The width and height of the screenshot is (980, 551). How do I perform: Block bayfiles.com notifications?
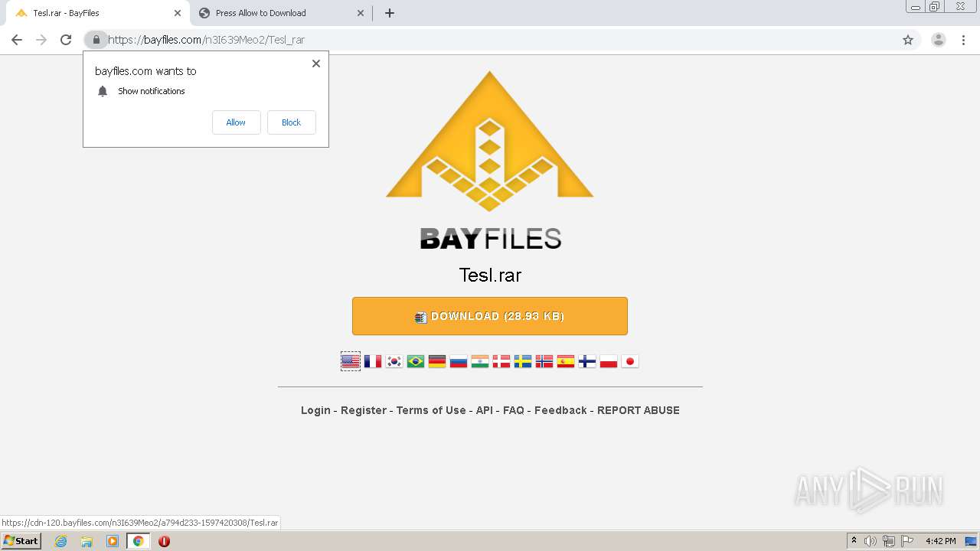point(291,122)
